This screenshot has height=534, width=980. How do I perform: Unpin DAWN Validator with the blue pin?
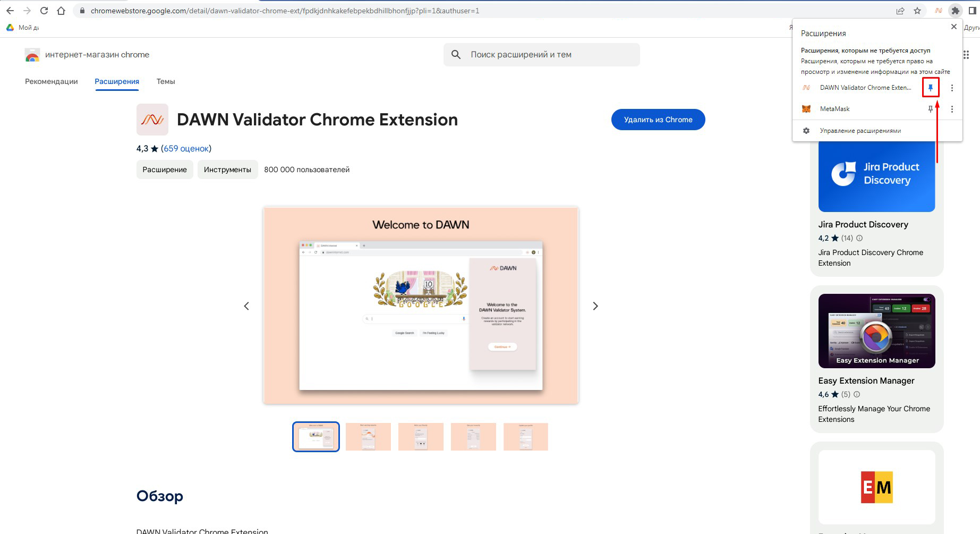(x=931, y=88)
